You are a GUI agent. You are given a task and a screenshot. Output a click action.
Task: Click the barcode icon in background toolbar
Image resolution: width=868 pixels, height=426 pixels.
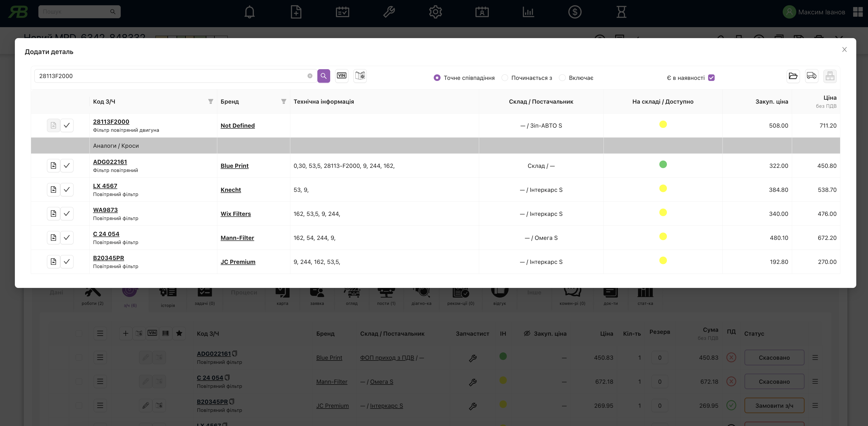[165, 333]
